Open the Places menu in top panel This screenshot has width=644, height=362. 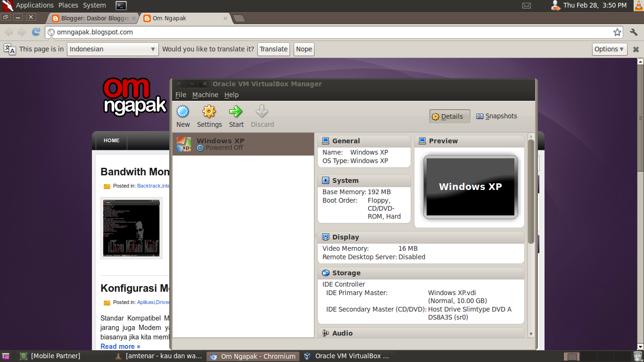coord(68,5)
